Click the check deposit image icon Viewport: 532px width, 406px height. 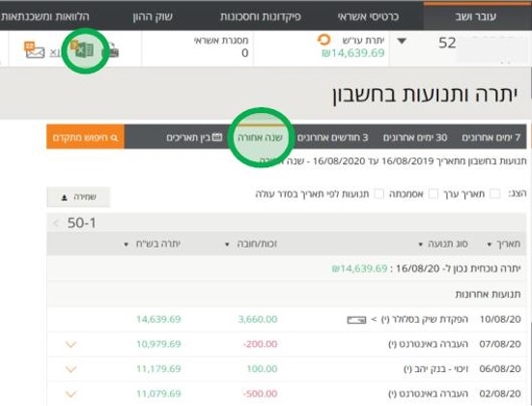tap(356, 320)
